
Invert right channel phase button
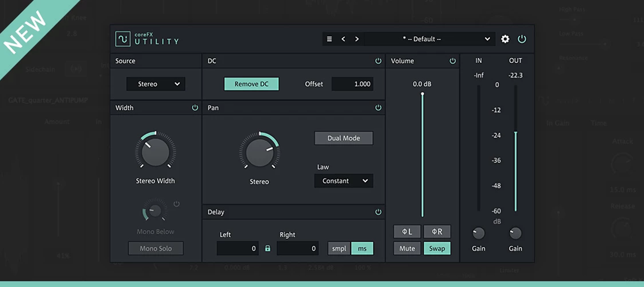437,232
